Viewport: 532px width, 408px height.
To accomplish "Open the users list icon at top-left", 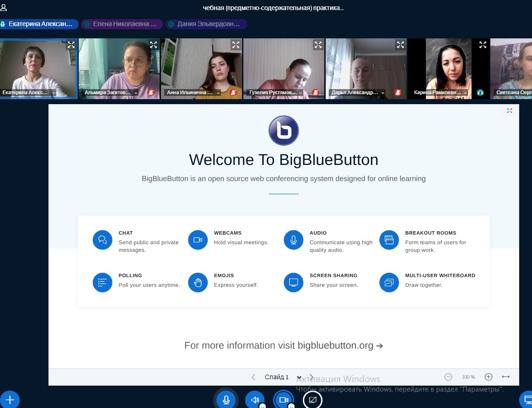I will (4, 8).
